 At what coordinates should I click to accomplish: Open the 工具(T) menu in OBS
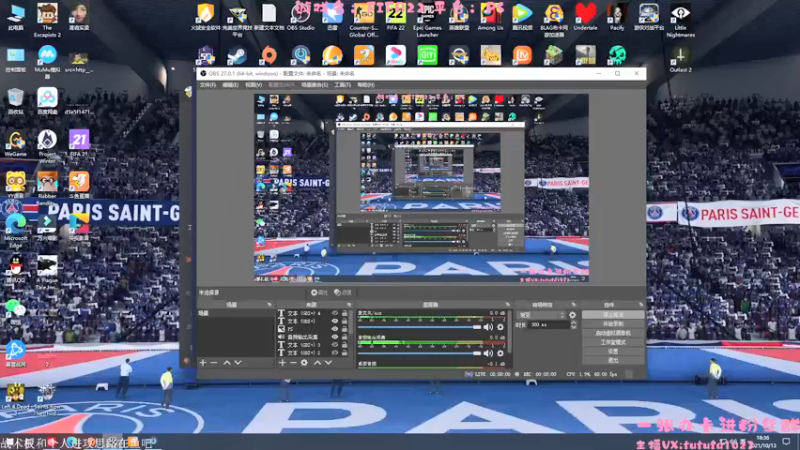342,85
